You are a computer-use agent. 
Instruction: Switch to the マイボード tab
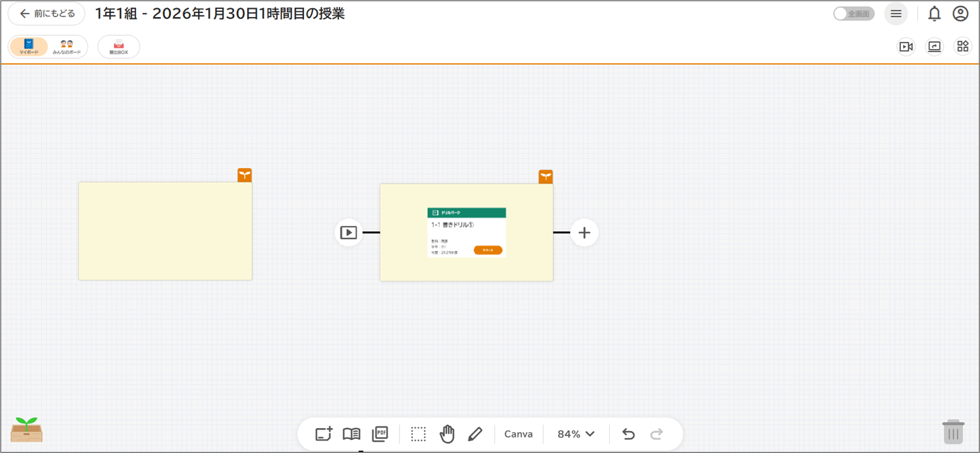pyautogui.click(x=29, y=46)
